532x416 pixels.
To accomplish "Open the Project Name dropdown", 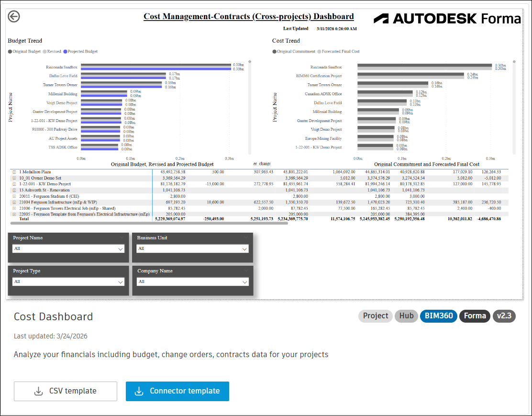I will click(68, 248).
